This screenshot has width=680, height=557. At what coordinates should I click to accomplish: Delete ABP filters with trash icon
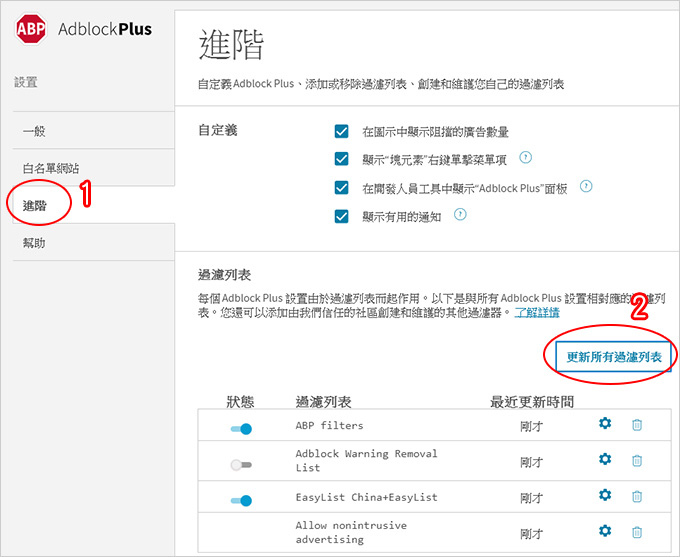coord(637,424)
